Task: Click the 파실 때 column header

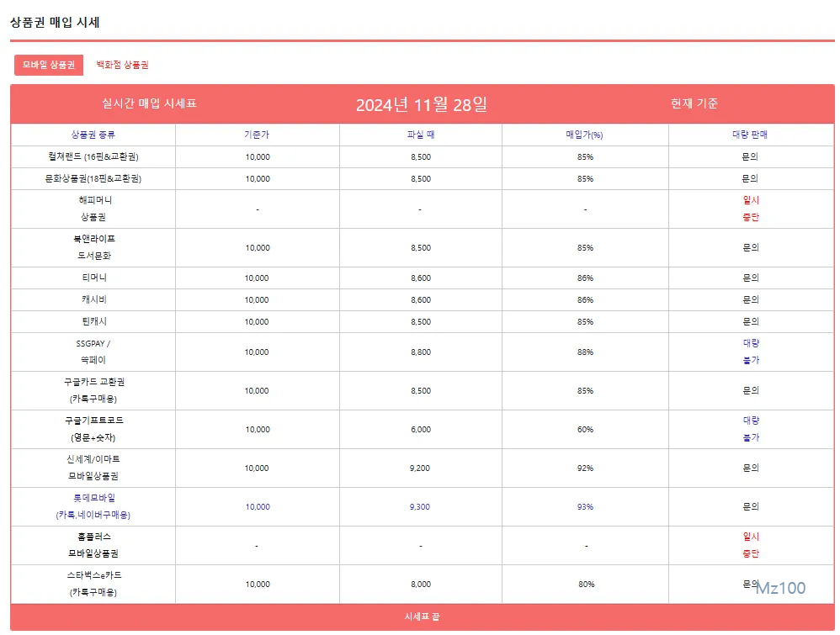Action: click(x=420, y=135)
